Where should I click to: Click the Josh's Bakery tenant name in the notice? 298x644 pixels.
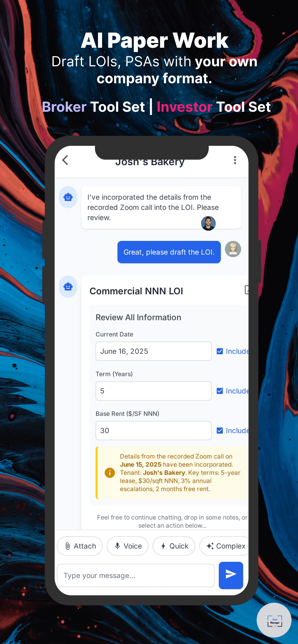point(164,472)
